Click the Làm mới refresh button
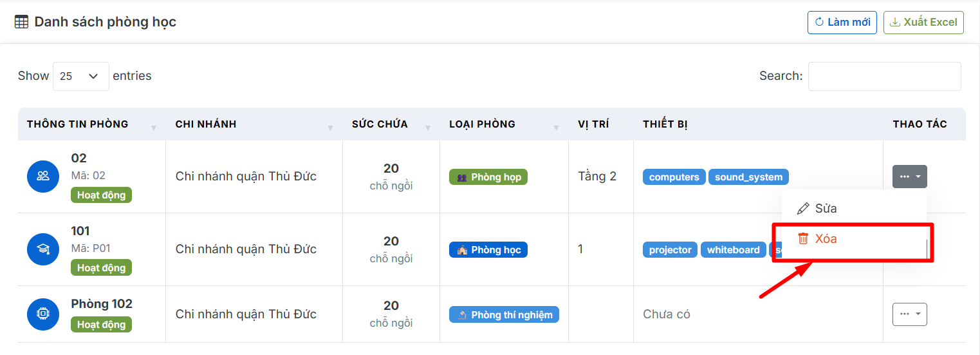 coord(842,22)
